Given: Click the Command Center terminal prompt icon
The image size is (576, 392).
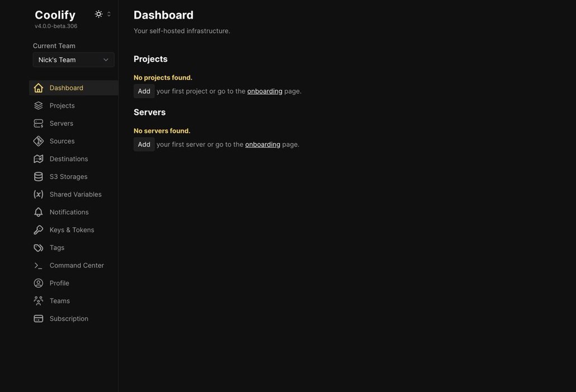Looking at the screenshot, I should pyautogui.click(x=38, y=265).
